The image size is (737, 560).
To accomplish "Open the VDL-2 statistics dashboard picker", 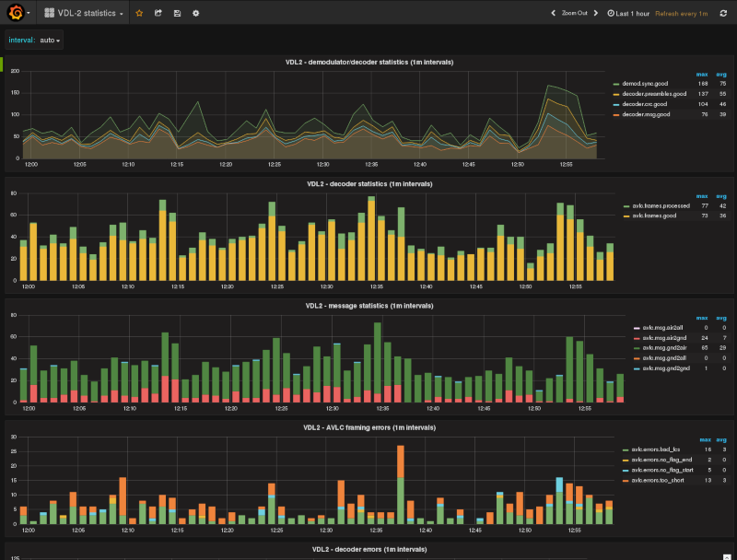I will (83, 13).
